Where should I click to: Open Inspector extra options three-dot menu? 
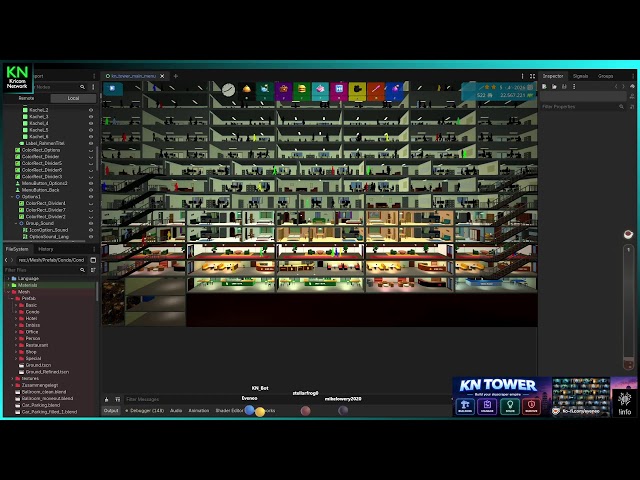574,87
